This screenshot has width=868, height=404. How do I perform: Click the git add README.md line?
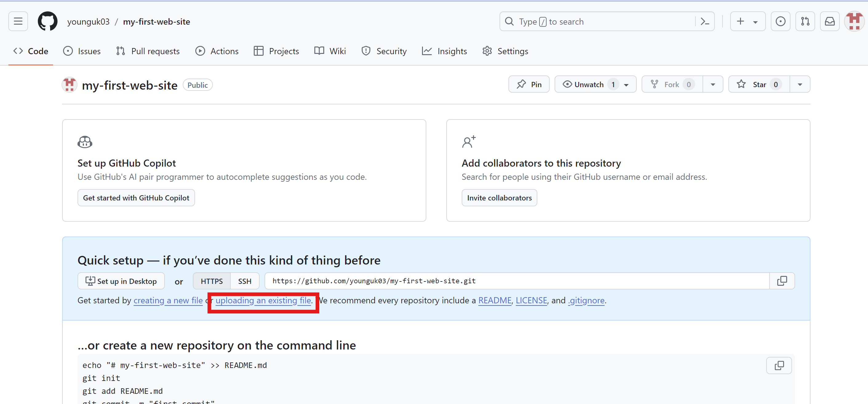click(x=122, y=391)
